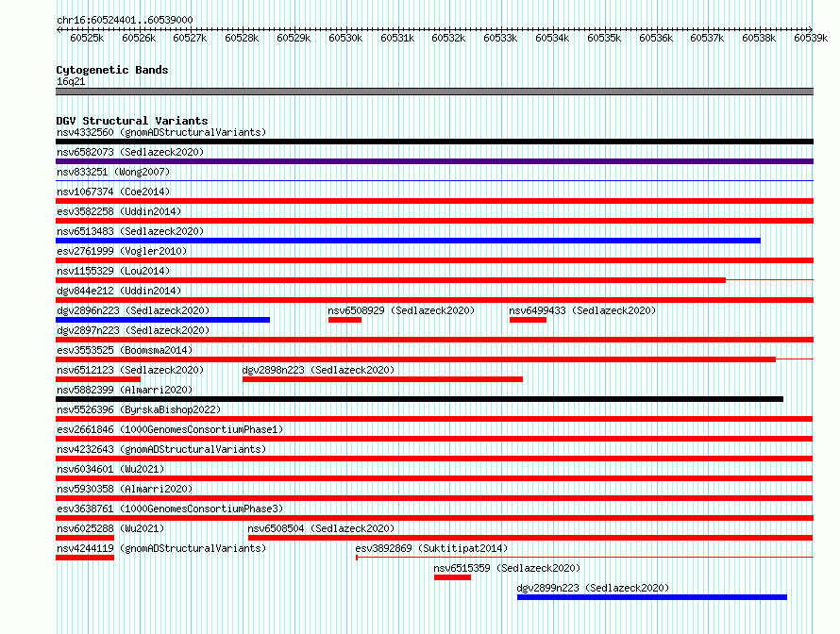This screenshot has width=840, height=634.
Task: Click the purple nsv6582073 variant bar
Action: pyautogui.click(x=434, y=161)
